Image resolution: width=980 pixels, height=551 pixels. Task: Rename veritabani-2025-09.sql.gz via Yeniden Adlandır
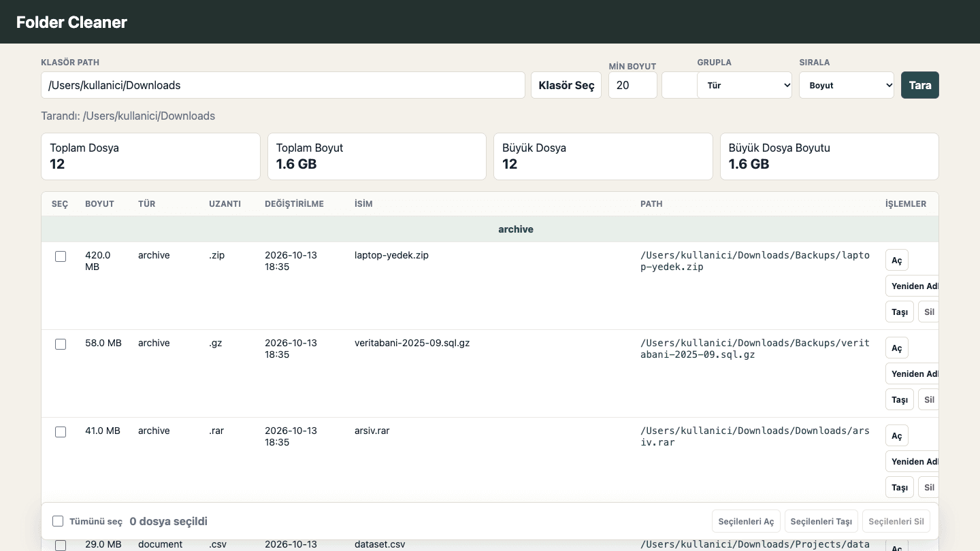(x=912, y=374)
